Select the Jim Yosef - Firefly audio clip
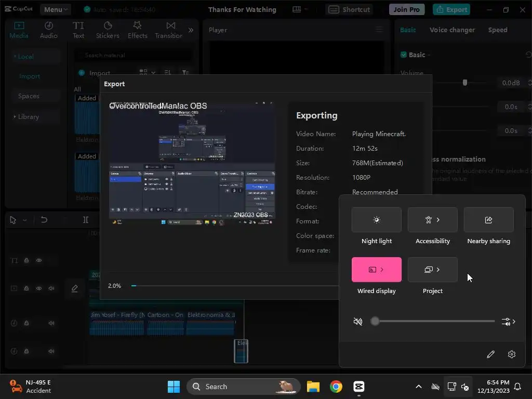532x399 pixels. coord(117,323)
